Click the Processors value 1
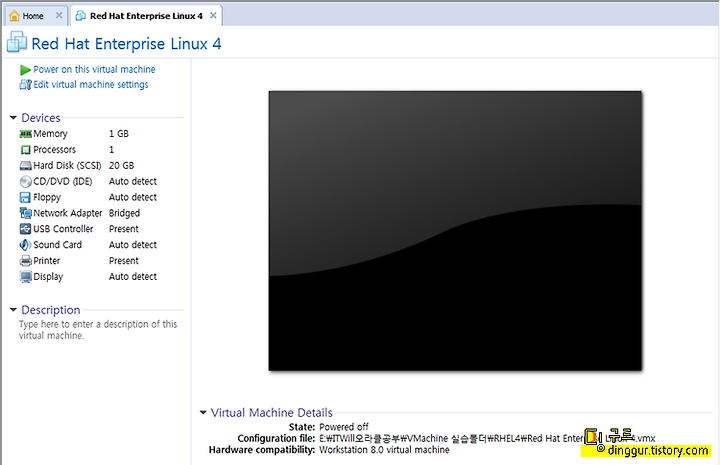Viewport: 720px width, 465px height. [x=112, y=150]
